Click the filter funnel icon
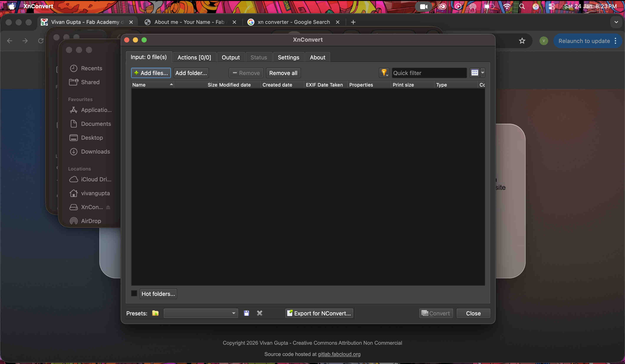 pos(384,73)
